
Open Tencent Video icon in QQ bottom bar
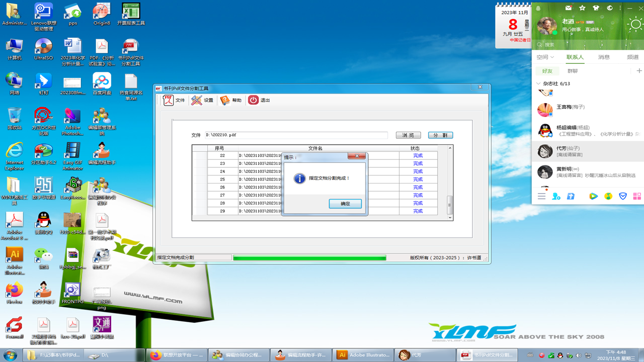click(x=594, y=196)
